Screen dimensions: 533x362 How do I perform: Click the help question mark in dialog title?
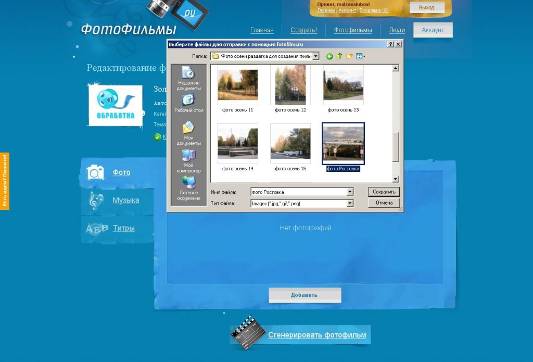coord(391,44)
